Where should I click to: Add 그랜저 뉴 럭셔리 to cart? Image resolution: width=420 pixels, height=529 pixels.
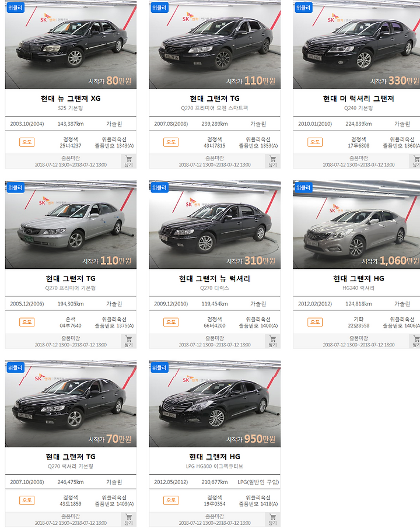pyautogui.click(x=272, y=341)
